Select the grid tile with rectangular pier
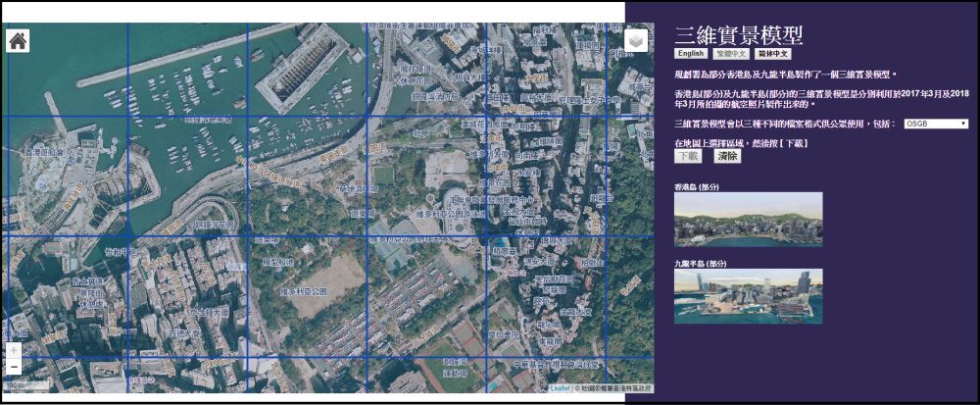Image resolution: width=980 pixels, height=405 pixels. click(306, 69)
